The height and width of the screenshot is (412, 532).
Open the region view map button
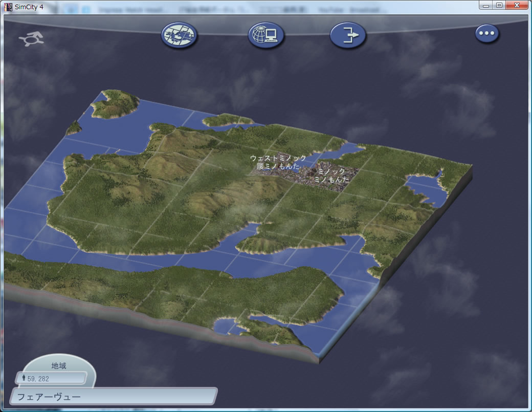pos(179,35)
